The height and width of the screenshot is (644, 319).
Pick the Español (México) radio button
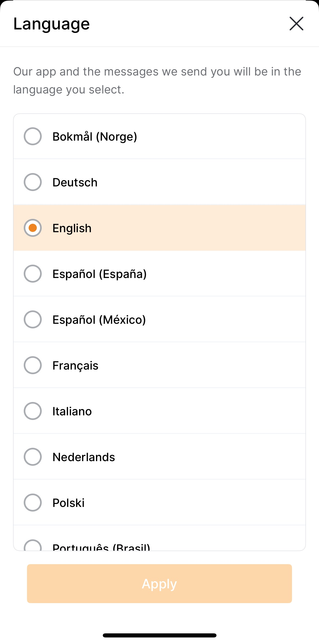[33, 319]
